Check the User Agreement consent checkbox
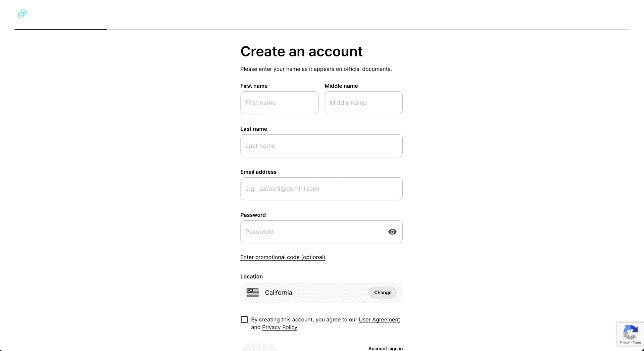This screenshot has width=644, height=351. pyautogui.click(x=244, y=319)
